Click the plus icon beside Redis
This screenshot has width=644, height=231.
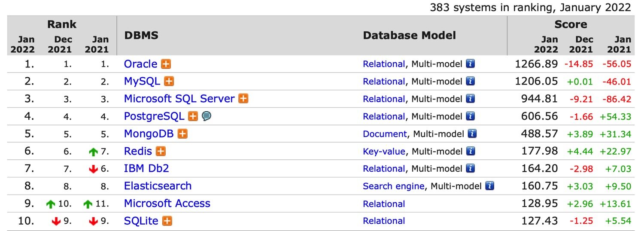(161, 151)
